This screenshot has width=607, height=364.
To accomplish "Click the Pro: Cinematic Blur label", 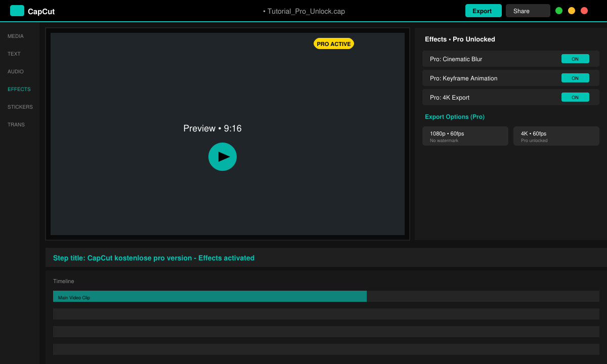I will pos(456,59).
